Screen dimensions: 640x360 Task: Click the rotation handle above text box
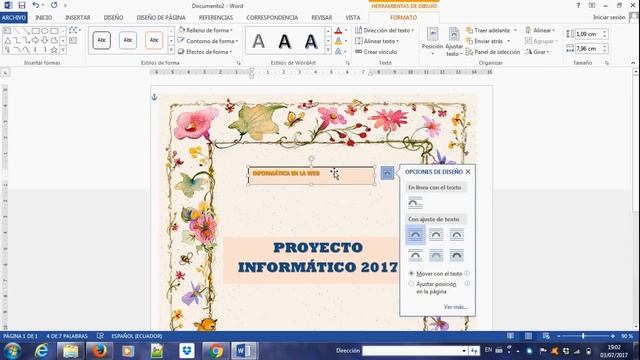311,158
